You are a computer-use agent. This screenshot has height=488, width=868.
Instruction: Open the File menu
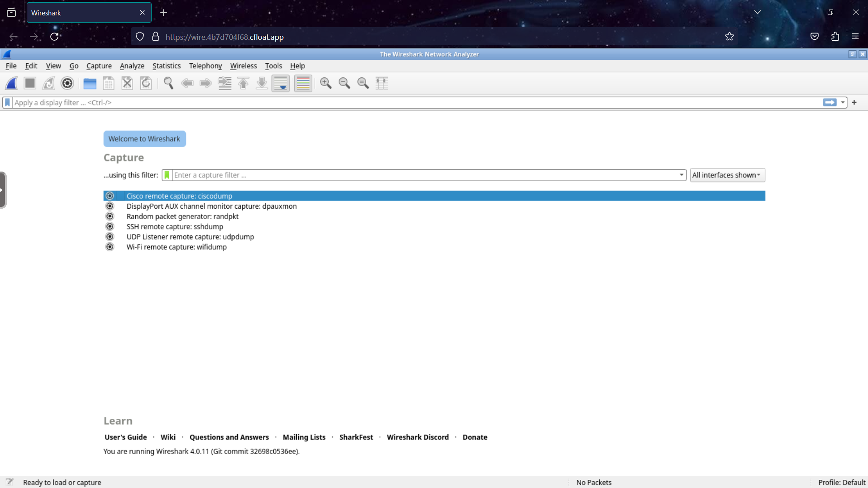tap(11, 66)
